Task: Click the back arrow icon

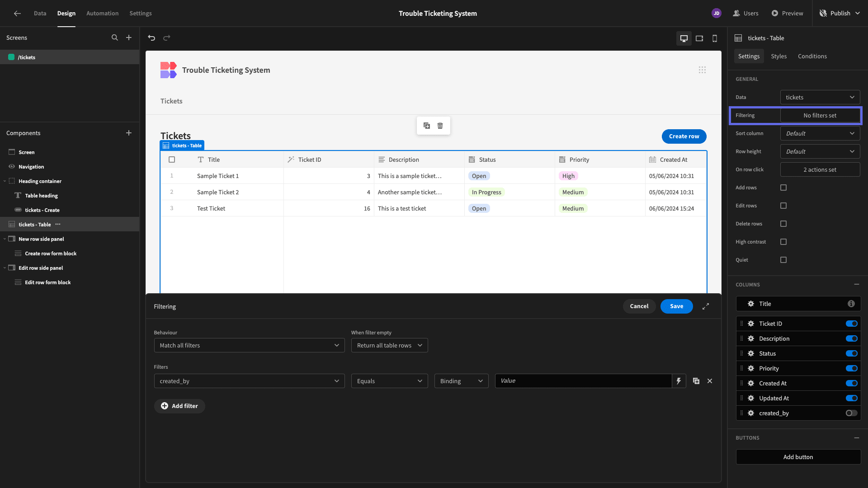Action: (x=17, y=14)
